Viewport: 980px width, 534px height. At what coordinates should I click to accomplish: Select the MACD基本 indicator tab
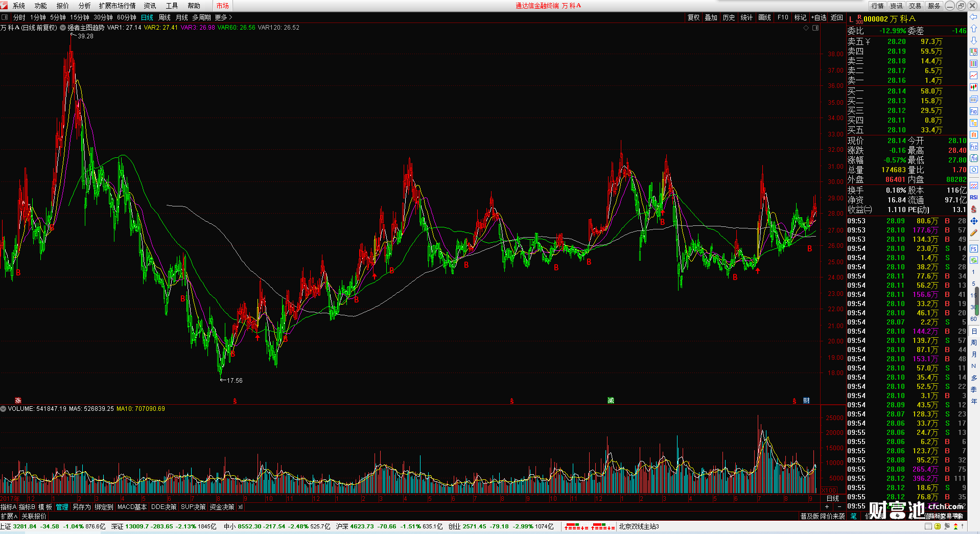click(132, 507)
